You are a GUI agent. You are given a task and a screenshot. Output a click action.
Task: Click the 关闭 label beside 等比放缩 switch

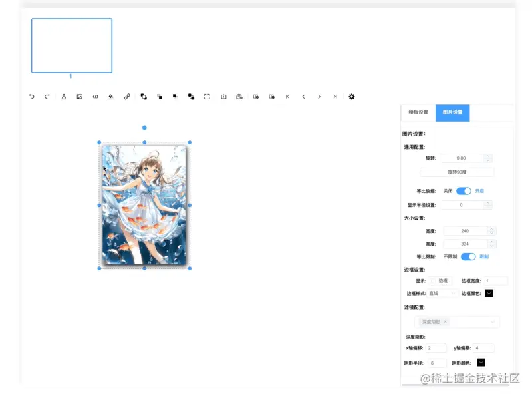[448, 191]
